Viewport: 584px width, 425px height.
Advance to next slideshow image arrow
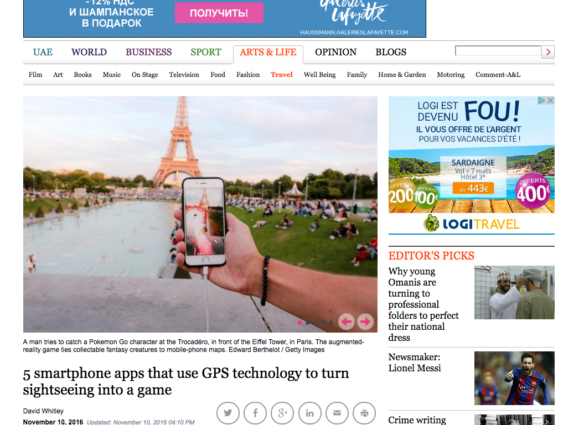pyautogui.click(x=365, y=321)
